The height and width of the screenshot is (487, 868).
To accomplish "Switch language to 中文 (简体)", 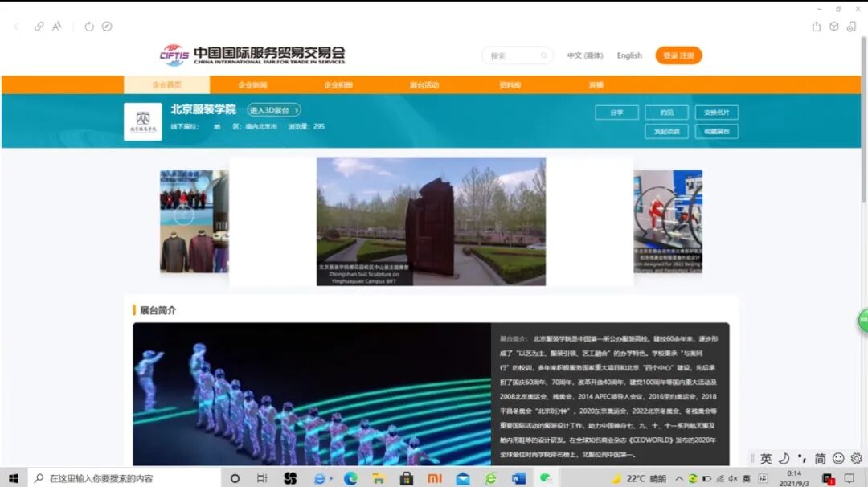I will pyautogui.click(x=585, y=55).
